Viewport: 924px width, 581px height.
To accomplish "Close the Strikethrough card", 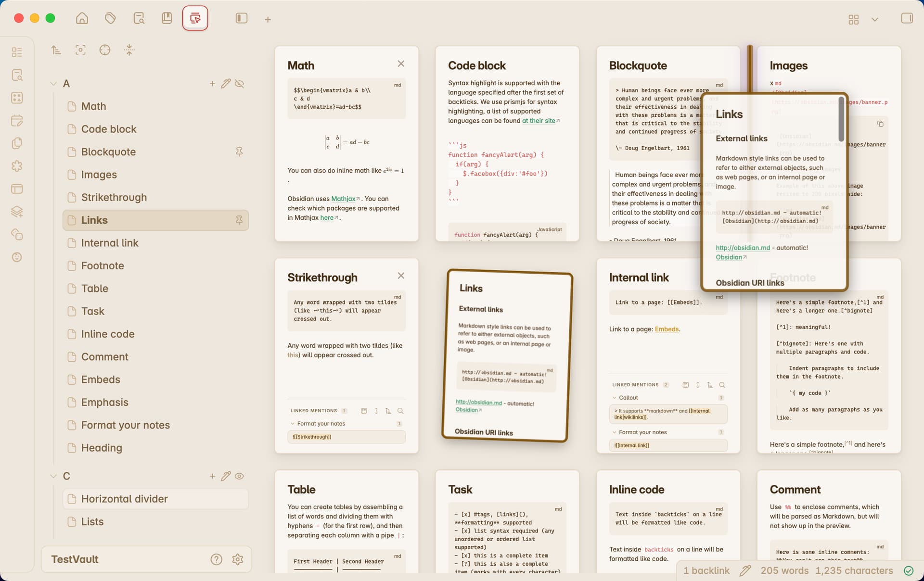I will point(401,276).
